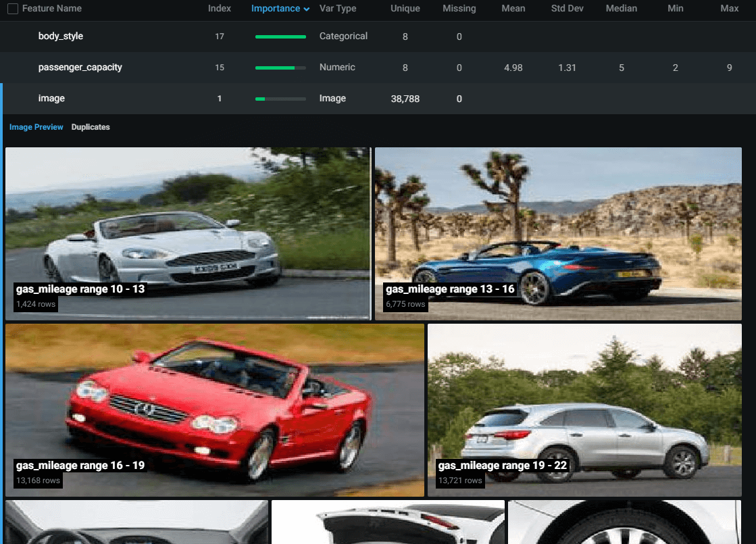Sort by the Importance column chevron
This screenshot has height=544, width=756.
click(x=307, y=9)
